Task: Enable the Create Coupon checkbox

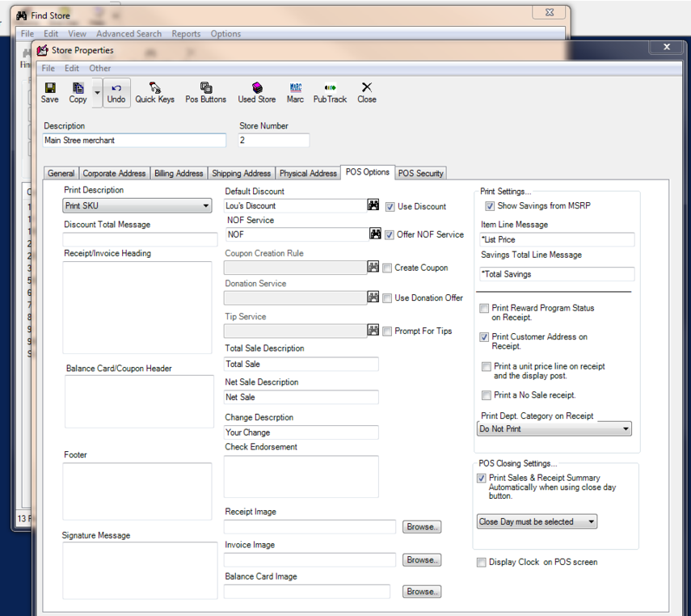Action: [x=387, y=268]
